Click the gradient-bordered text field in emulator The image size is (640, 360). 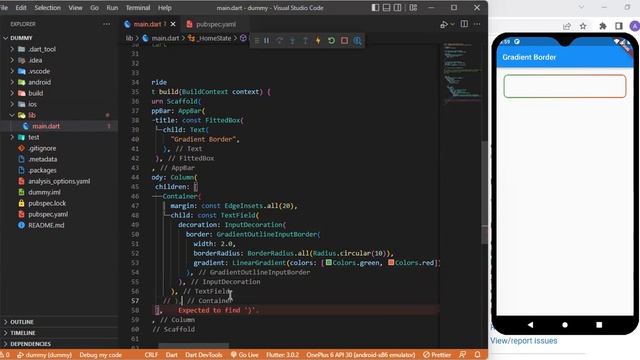564,86
